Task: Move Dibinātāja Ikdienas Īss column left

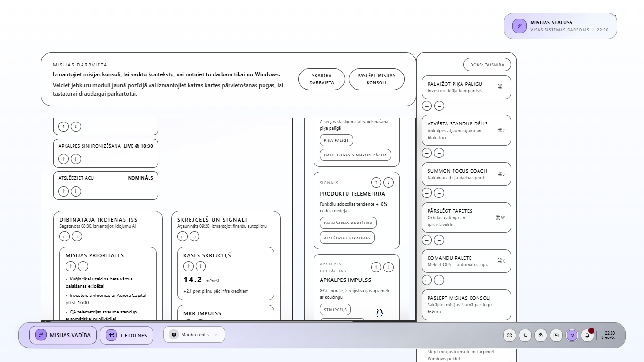Action: [x=65, y=237]
